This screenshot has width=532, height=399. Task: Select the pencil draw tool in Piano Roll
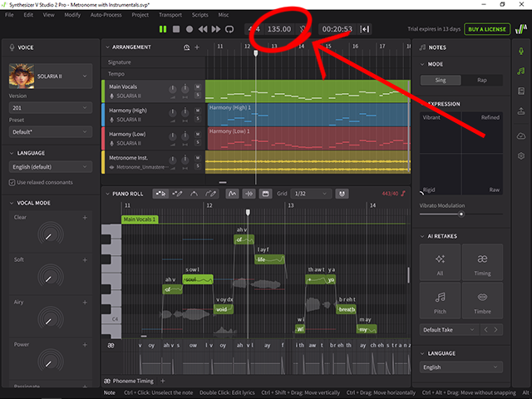(177, 194)
